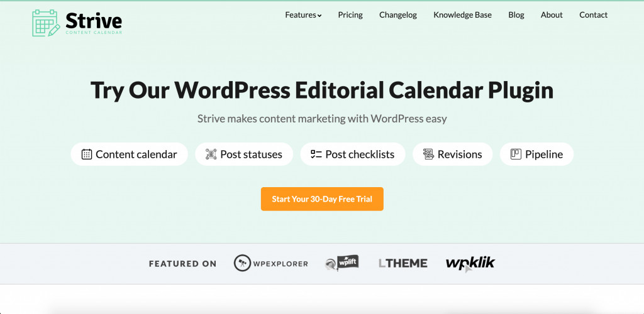Image resolution: width=644 pixels, height=314 pixels.
Task: Open the wpklik logo
Action: point(470,264)
